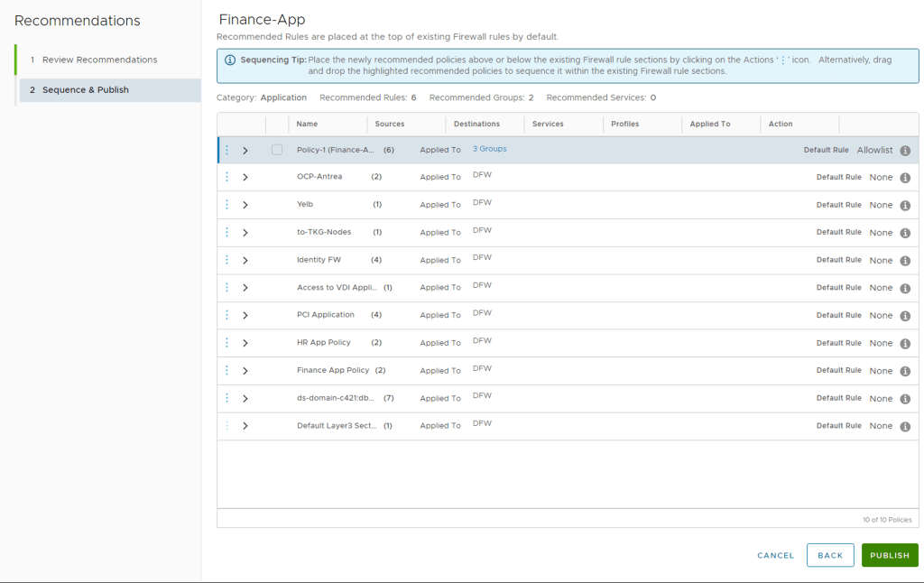Click the Publish button
The height and width of the screenshot is (583, 924).
point(889,555)
